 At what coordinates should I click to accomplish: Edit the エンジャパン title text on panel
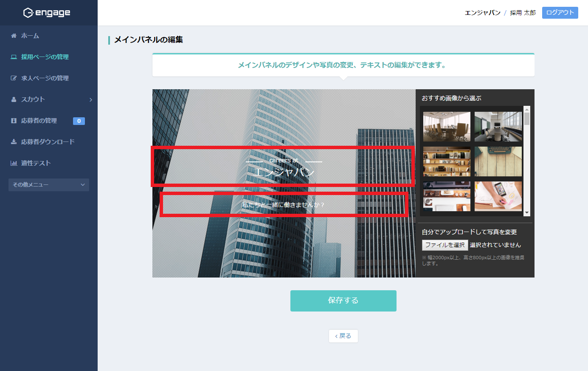click(x=284, y=172)
